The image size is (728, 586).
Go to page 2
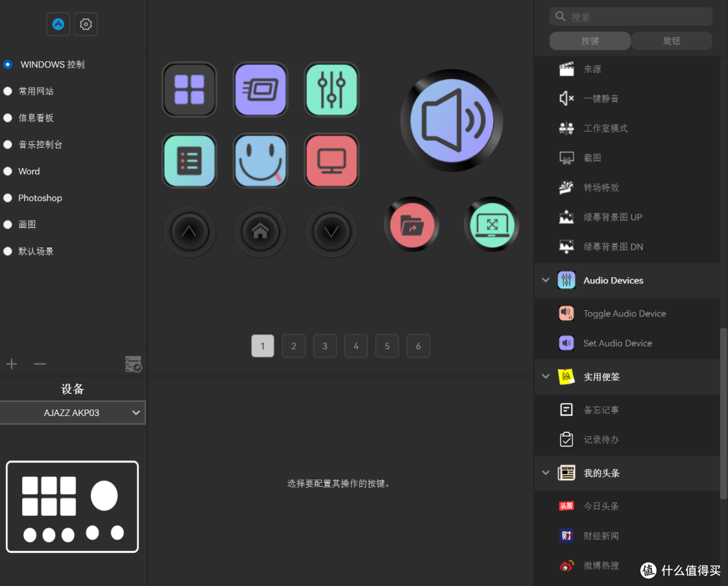[x=294, y=346]
